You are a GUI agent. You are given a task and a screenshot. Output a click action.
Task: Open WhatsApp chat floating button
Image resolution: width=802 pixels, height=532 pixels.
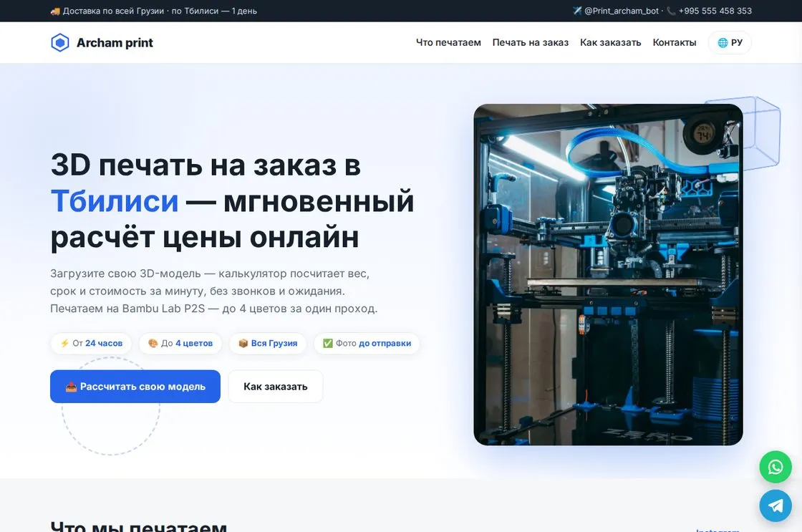tap(776, 467)
